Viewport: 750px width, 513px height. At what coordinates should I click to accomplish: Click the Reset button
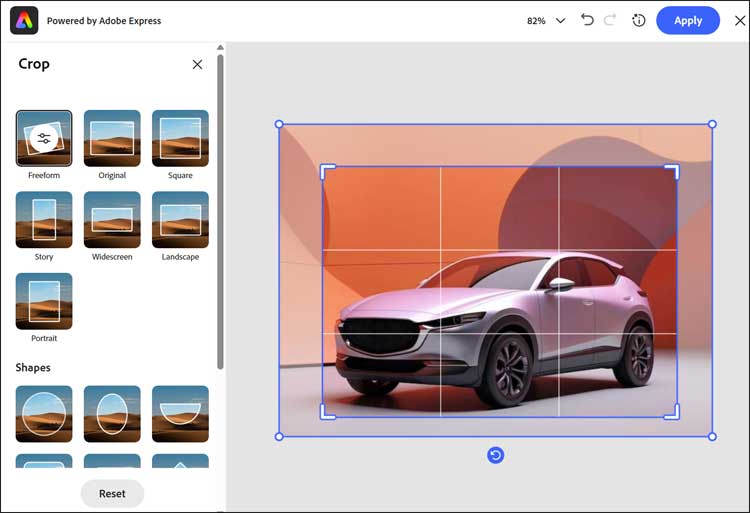tap(112, 493)
